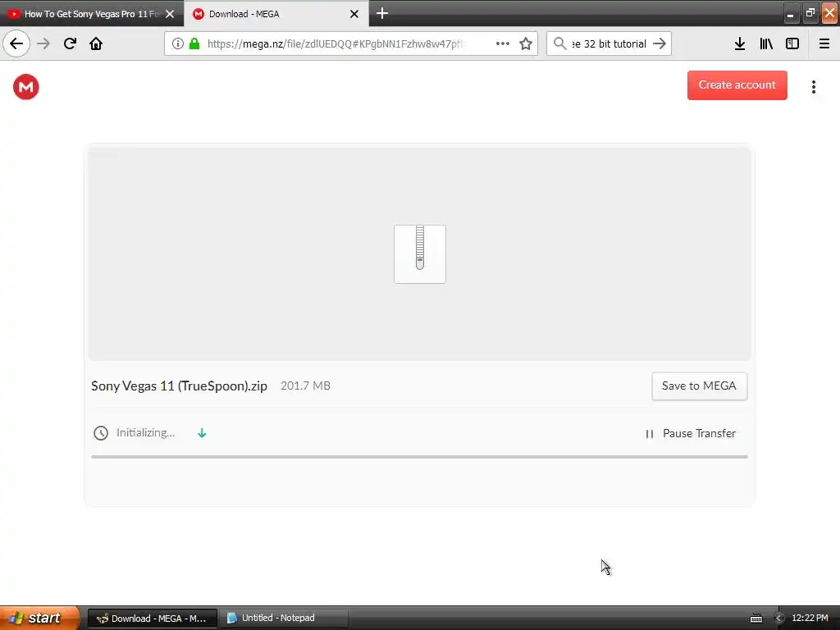The height and width of the screenshot is (630, 840).
Task: Pause the transfer
Action: click(691, 433)
